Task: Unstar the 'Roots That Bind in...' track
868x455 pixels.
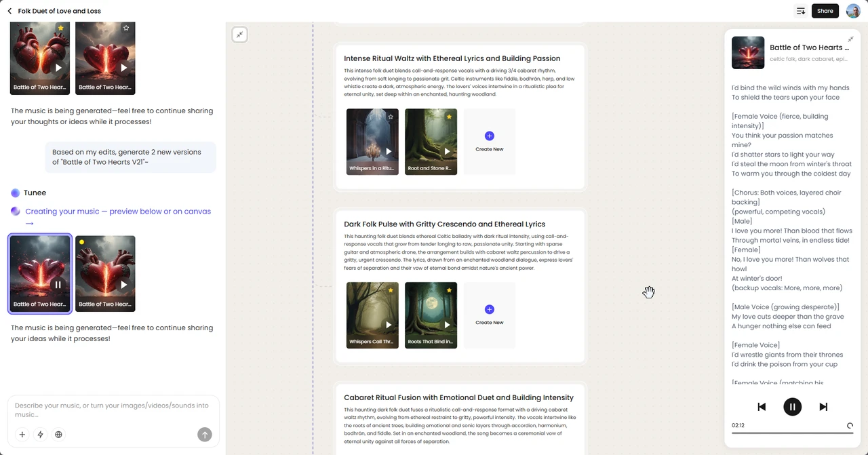Action: pyautogui.click(x=449, y=290)
